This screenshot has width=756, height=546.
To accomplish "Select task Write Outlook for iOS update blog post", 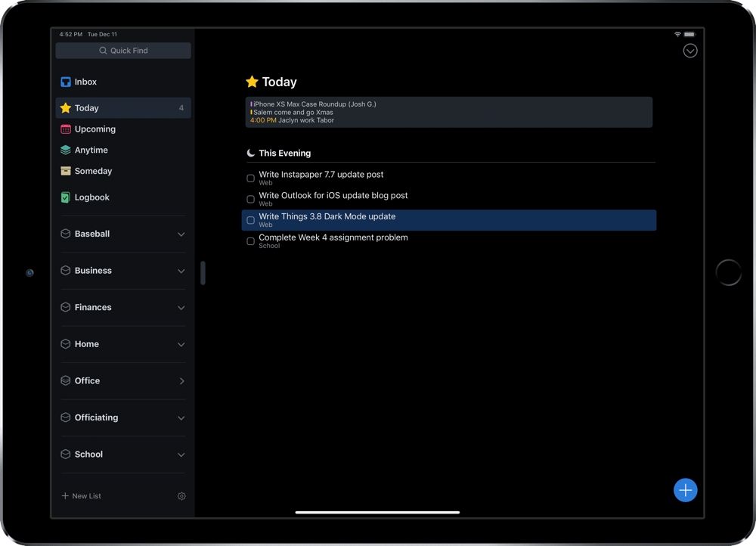I will pos(449,199).
